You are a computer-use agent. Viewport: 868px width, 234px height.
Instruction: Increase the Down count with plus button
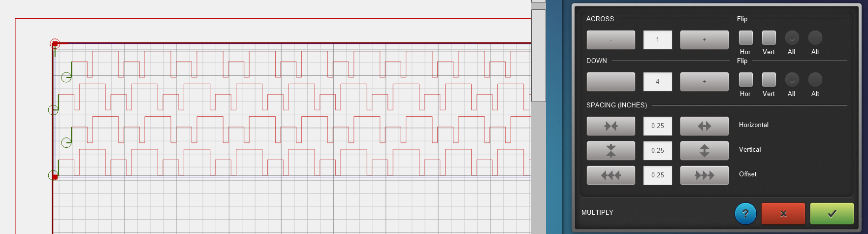coord(704,82)
